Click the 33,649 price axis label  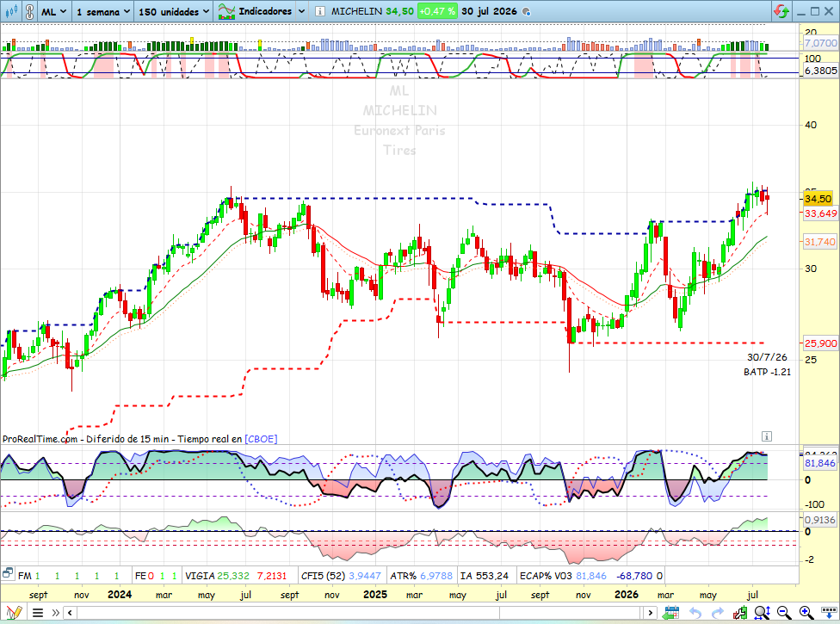(820, 213)
